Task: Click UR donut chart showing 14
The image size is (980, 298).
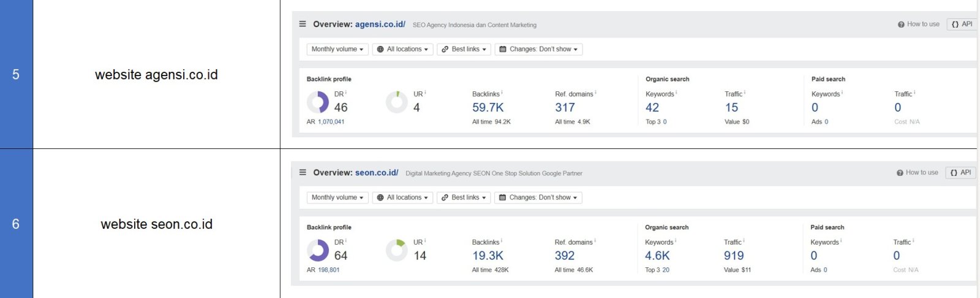Action: point(397,251)
